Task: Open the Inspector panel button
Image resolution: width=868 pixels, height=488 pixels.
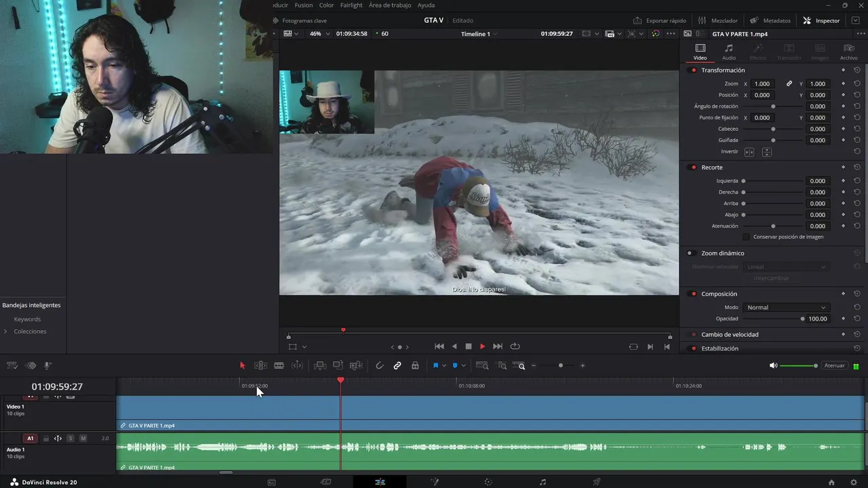Action: [x=821, y=20]
